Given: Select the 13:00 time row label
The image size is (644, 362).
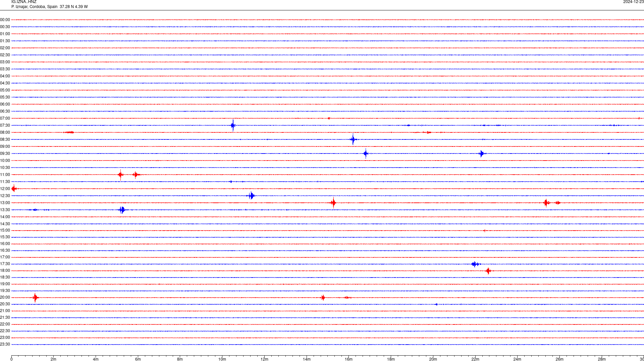Looking at the screenshot, I should pos(5,203).
